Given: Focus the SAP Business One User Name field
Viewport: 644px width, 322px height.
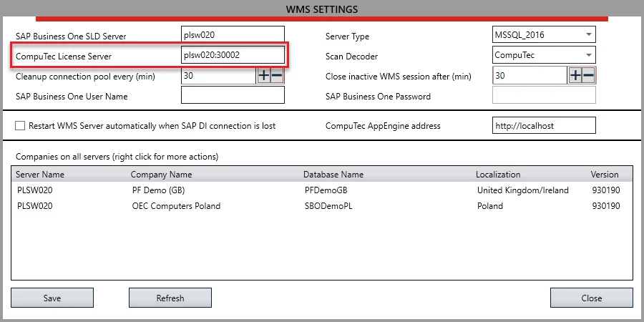Looking at the screenshot, I should (x=233, y=95).
